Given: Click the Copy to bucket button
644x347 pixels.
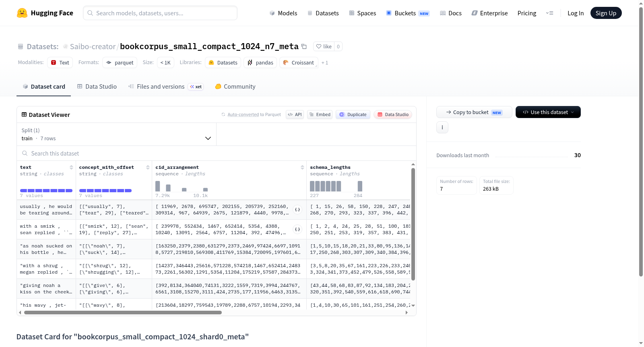Looking at the screenshot, I should 474,112.
